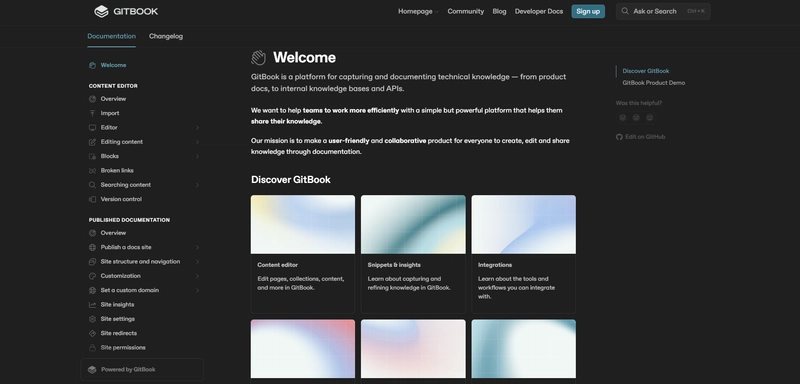Click the Editor monitor icon

click(x=92, y=127)
